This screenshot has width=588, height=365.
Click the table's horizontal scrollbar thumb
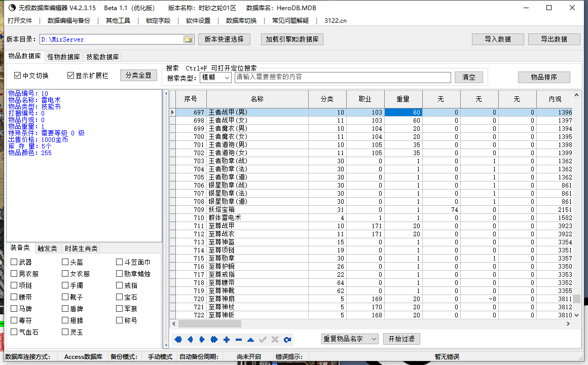[x=210, y=323]
